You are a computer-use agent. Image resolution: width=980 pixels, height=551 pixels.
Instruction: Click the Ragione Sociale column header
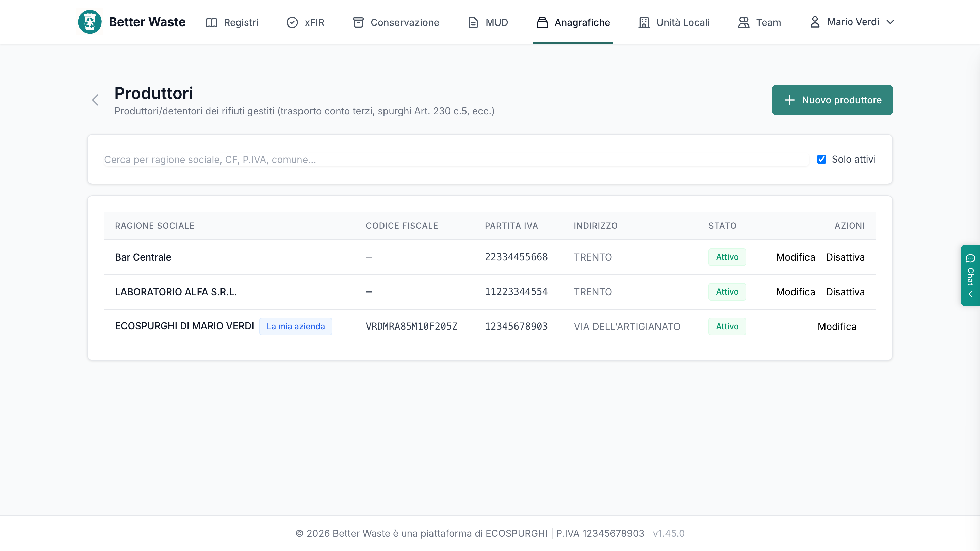pyautogui.click(x=154, y=226)
